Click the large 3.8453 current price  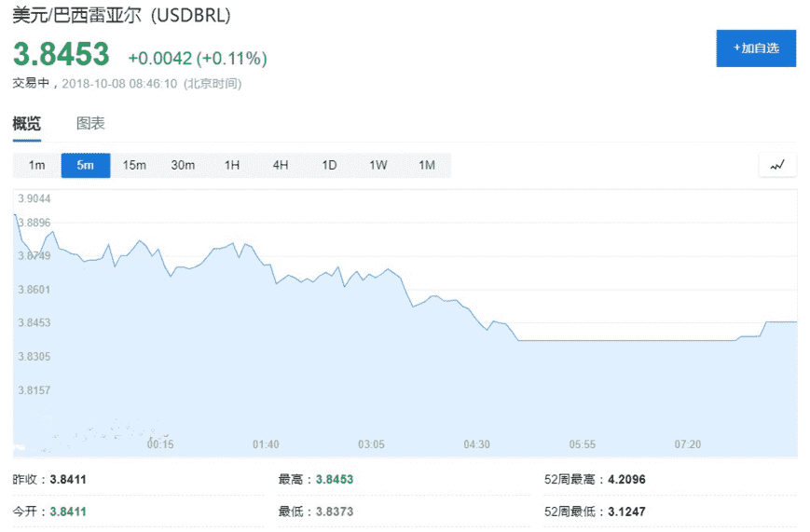pos(61,54)
